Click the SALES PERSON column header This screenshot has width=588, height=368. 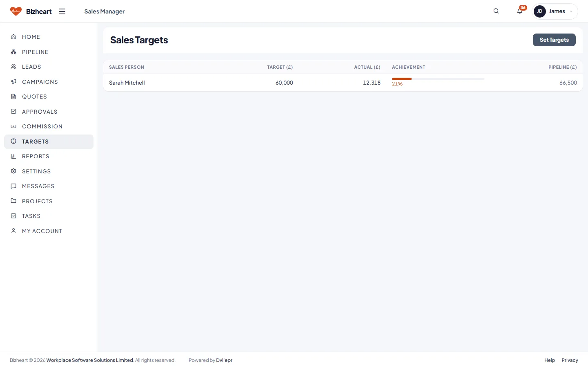click(x=127, y=67)
